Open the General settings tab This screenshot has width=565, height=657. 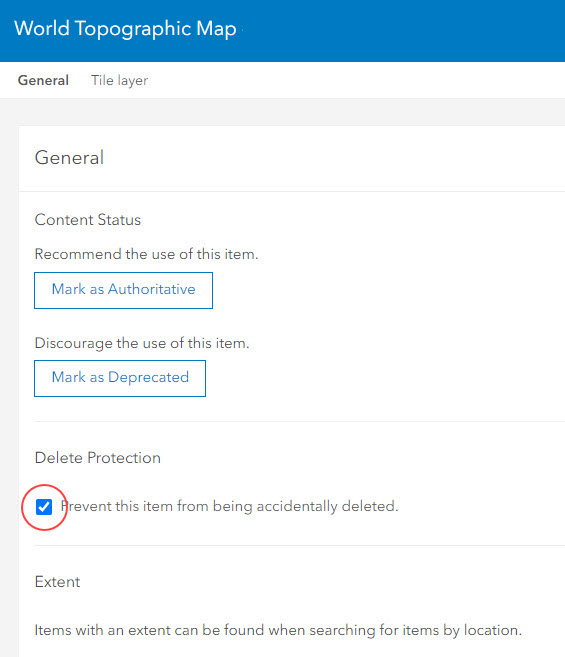43,80
